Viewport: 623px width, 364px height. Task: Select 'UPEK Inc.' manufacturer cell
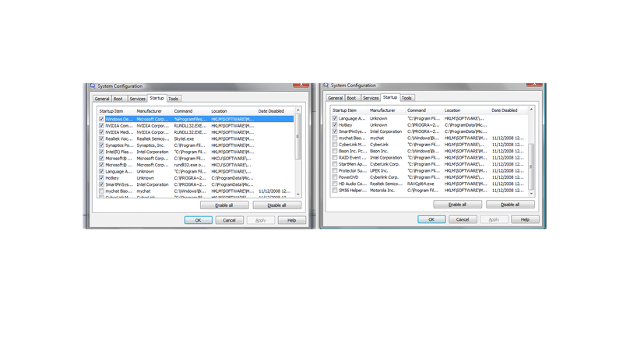(379, 170)
